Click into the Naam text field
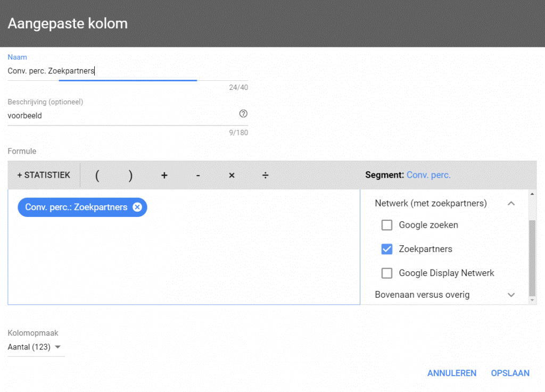Image resolution: width=545 pixels, height=392 pixels. pyautogui.click(x=128, y=71)
